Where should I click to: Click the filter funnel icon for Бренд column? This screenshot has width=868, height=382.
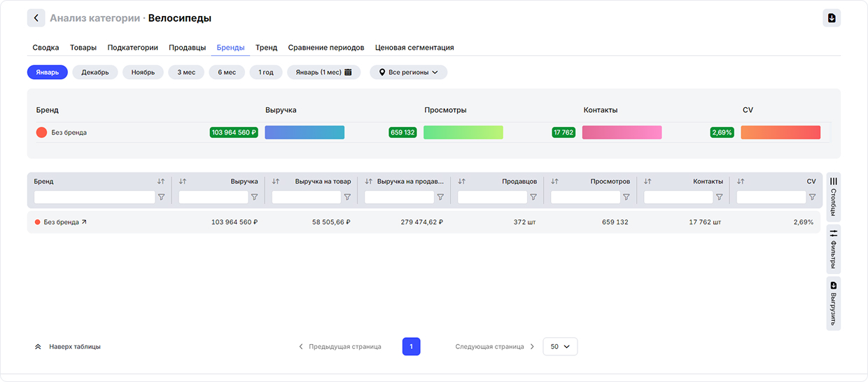tap(162, 198)
